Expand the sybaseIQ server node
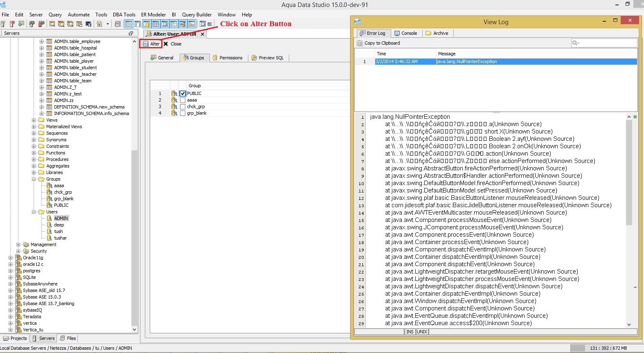644x353 pixels. pyautogui.click(x=11, y=310)
